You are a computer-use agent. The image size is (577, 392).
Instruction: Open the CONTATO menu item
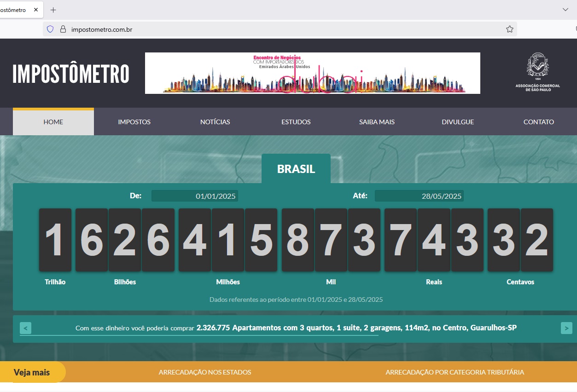pos(539,122)
